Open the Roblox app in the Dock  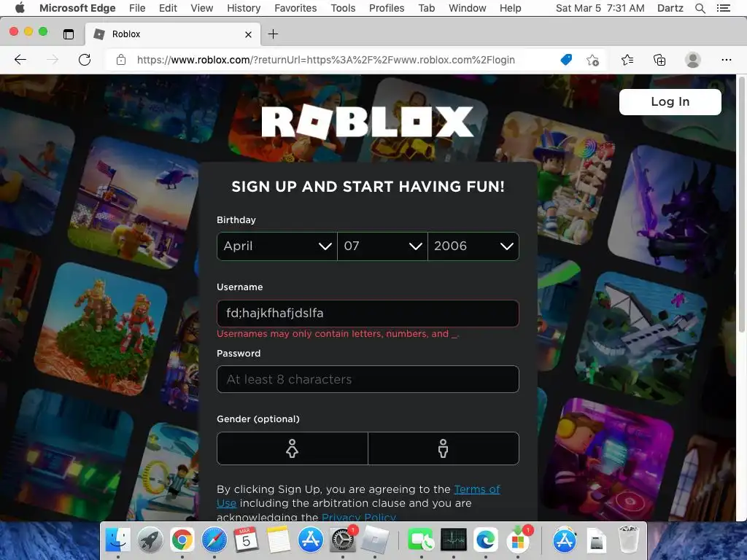click(x=375, y=540)
